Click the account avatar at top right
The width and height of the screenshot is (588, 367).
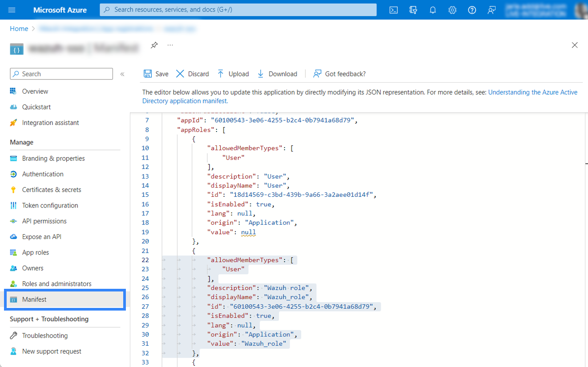(x=581, y=10)
